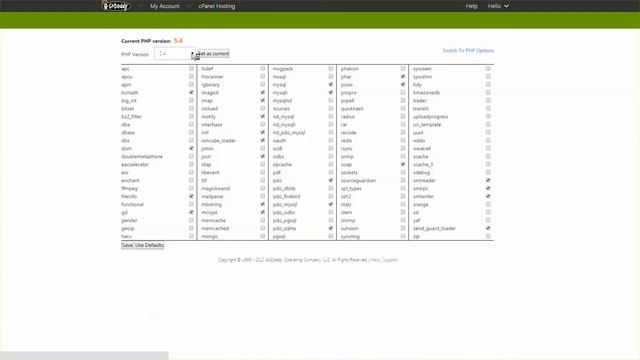Tick the mysqlnd checkbox
Image resolution: width=640 pixels, height=360 pixels.
tap(331, 100)
